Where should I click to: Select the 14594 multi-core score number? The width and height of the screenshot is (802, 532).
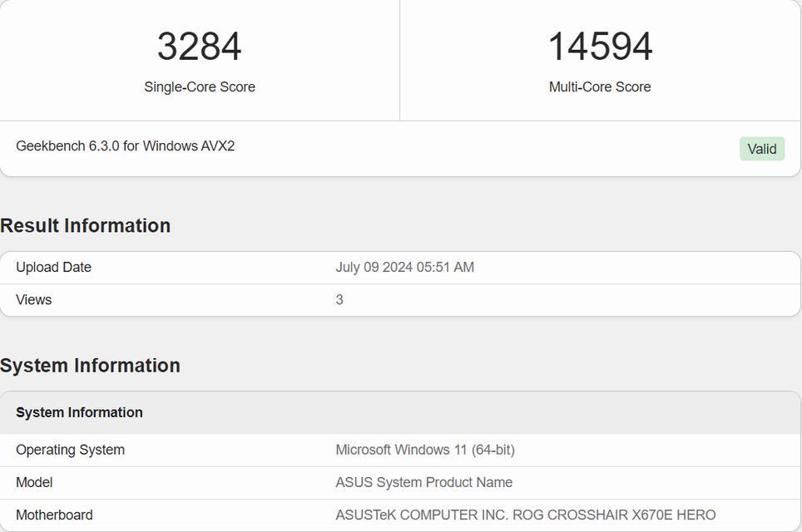tap(600, 47)
